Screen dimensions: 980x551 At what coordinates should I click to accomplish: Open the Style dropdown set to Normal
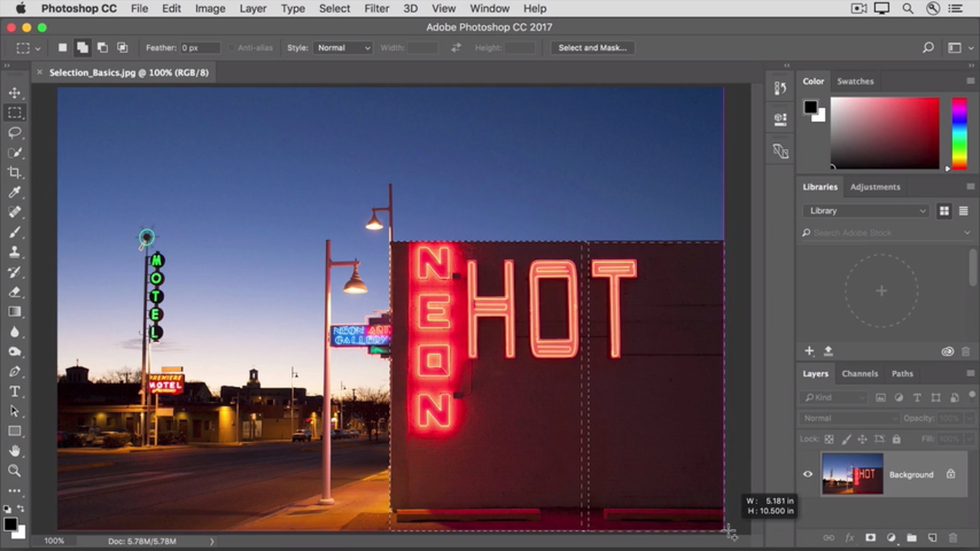[x=344, y=48]
